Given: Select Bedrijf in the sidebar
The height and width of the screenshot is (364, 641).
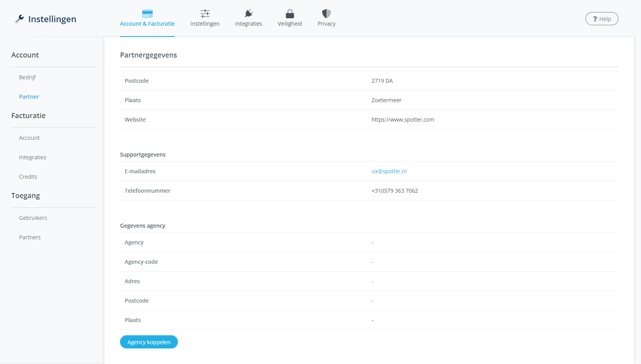Looking at the screenshot, I should (x=27, y=77).
